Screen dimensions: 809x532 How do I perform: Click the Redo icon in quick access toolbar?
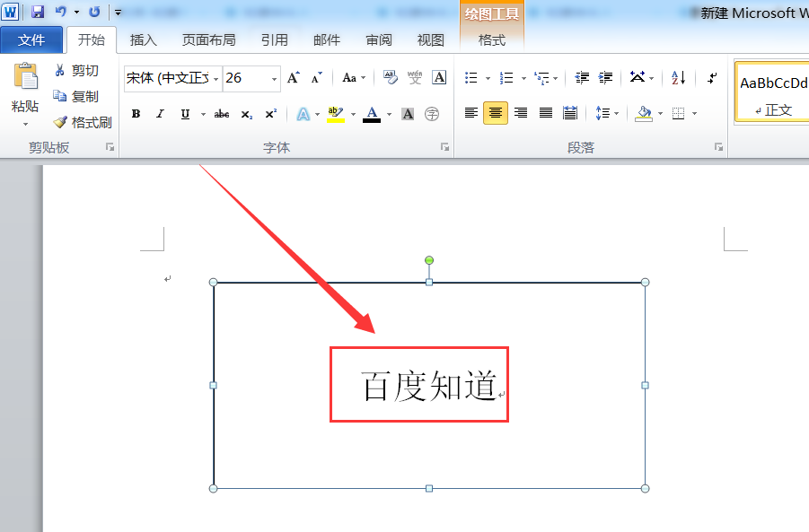(x=94, y=12)
